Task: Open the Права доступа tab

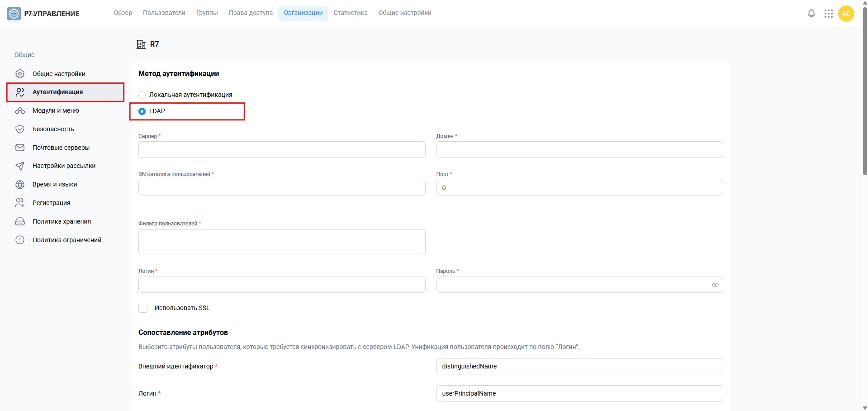Action: point(251,13)
